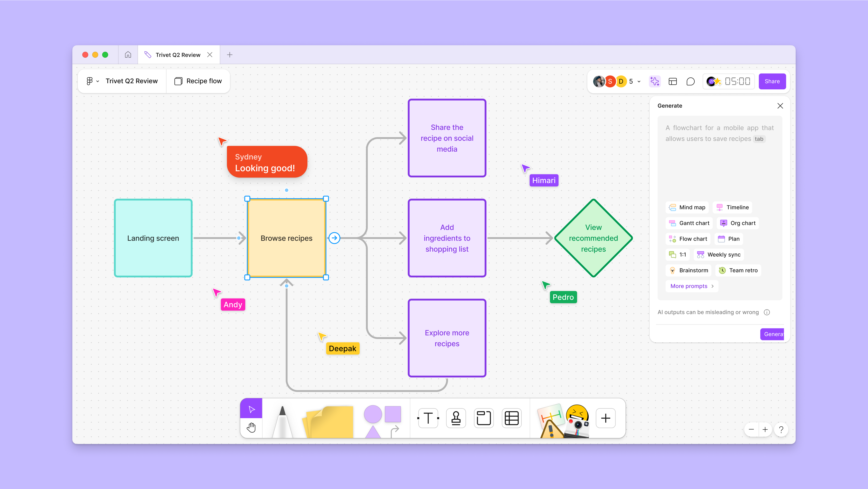This screenshot has width=868, height=489.
Task: Click the Share button
Action: [772, 81]
